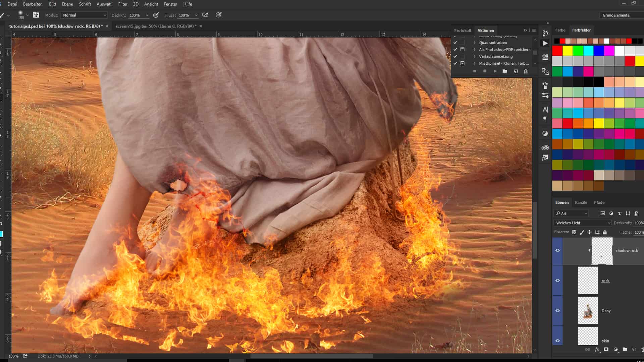Open the character panel dock icon

[545, 109]
